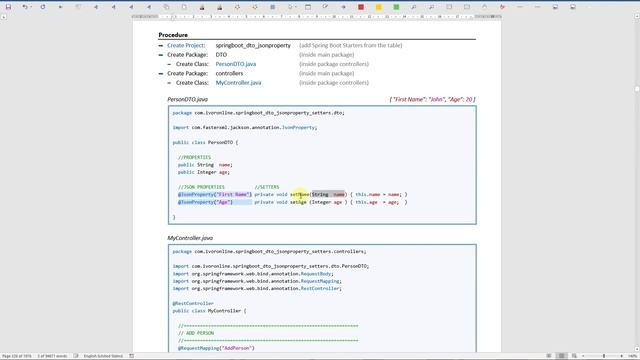Click the Save icon in the toolbar
The image size is (640, 360).
point(8,7)
